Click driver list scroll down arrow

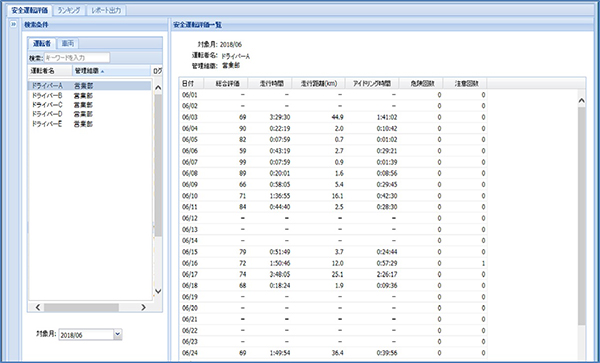pyautogui.click(x=158, y=291)
